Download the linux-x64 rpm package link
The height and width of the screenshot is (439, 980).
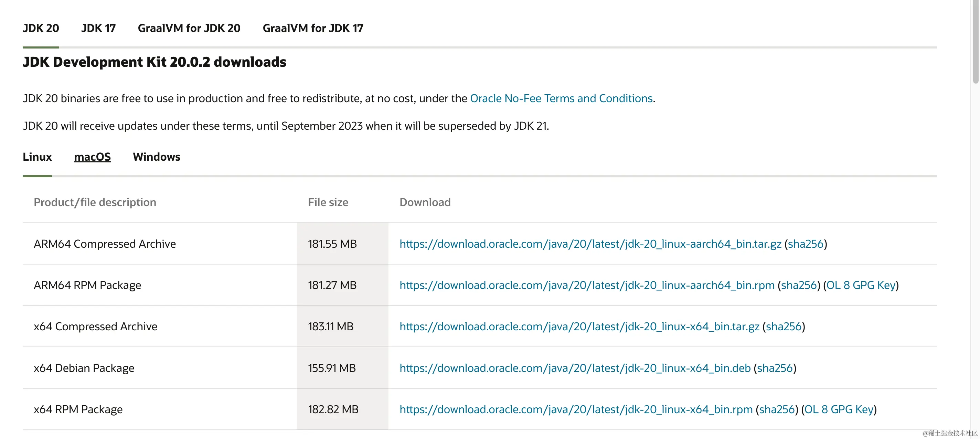(x=576, y=410)
